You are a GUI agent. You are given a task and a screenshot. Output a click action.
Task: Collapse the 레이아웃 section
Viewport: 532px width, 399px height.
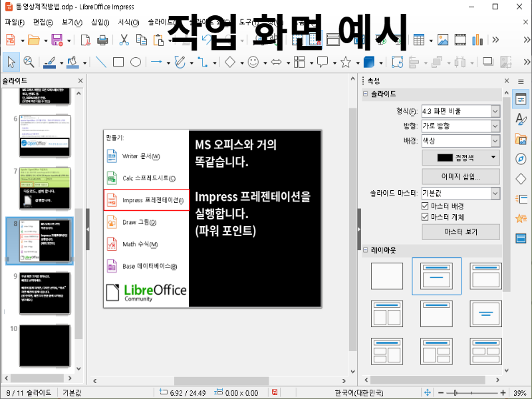pos(365,251)
